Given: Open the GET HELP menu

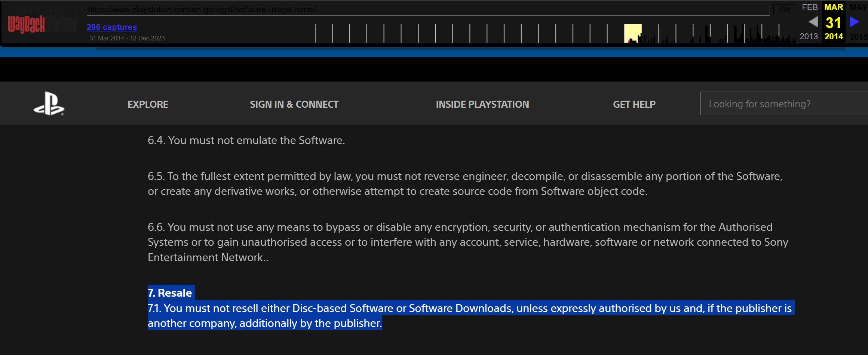Looking at the screenshot, I should (x=634, y=104).
